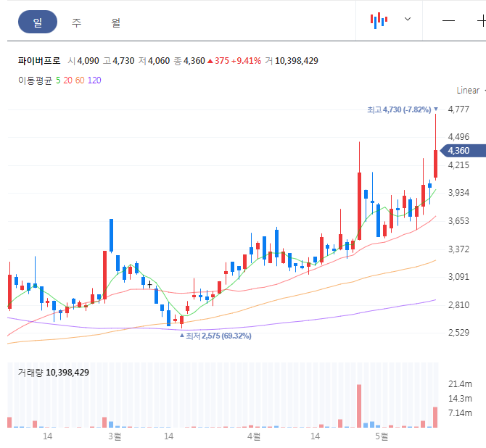
Task: Click the 5월 date axis label
Action: [382, 436]
